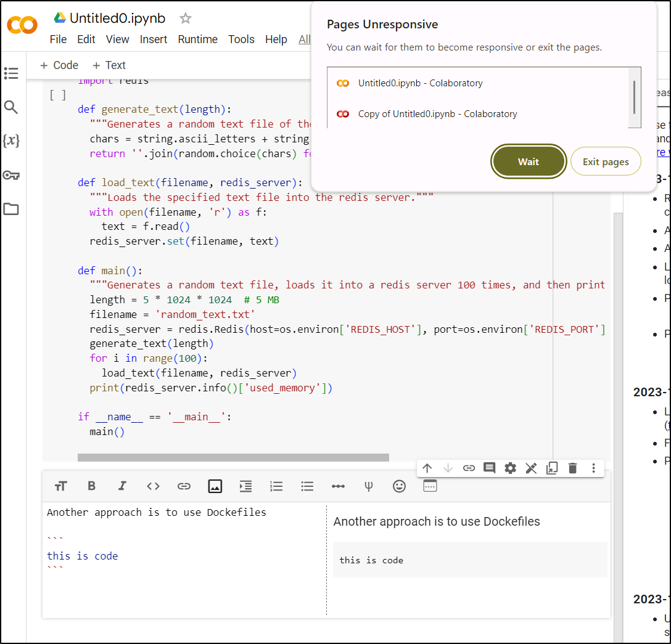The width and height of the screenshot is (671, 644).
Task: Click the line 'filename = 'random_text.txt''
Action: [173, 315]
